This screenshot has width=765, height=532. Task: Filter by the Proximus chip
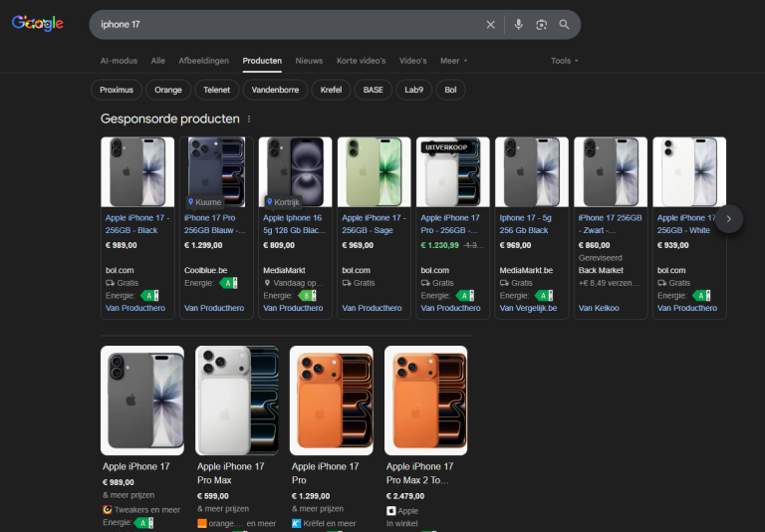(117, 90)
